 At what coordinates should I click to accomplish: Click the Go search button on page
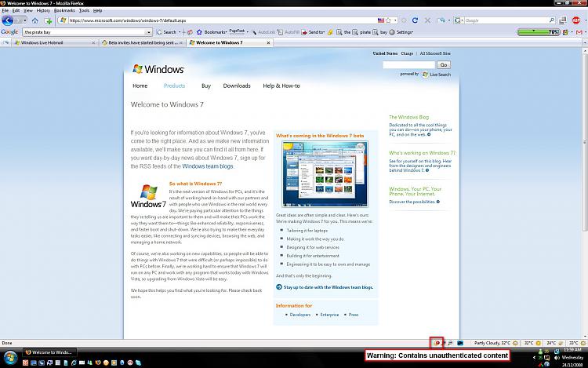tap(444, 65)
